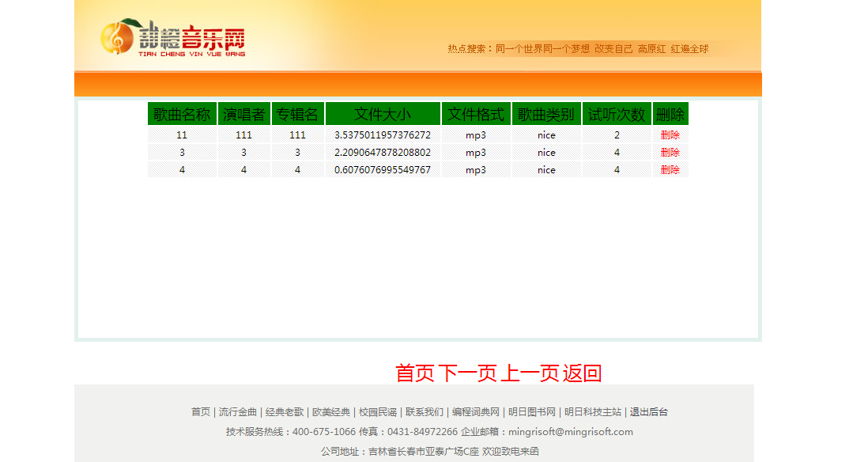
Task: Click 退出后台 to log out
Action: [648, 411]
